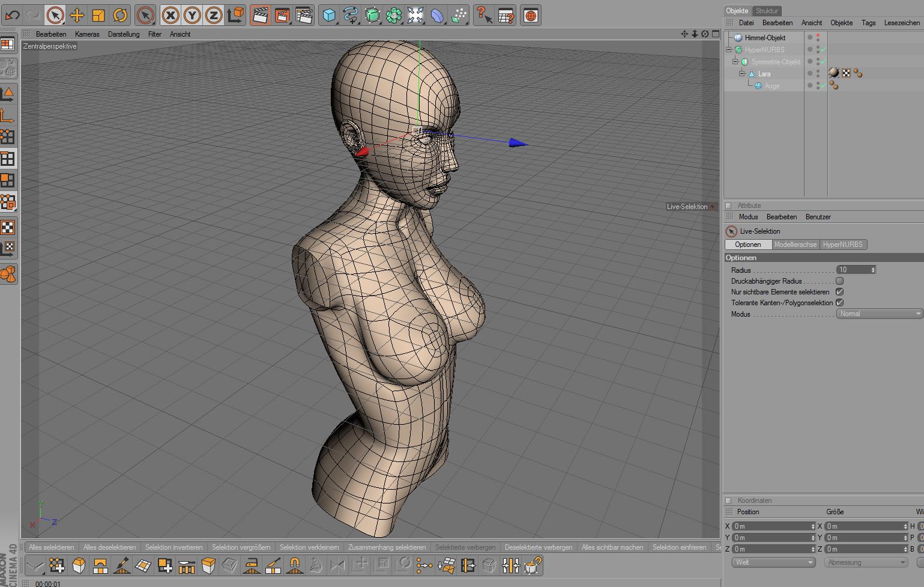Click Alles selektieren button
The width and height of the screenshot is (924, 587).
pyautogui.click(x=52, y=547)
